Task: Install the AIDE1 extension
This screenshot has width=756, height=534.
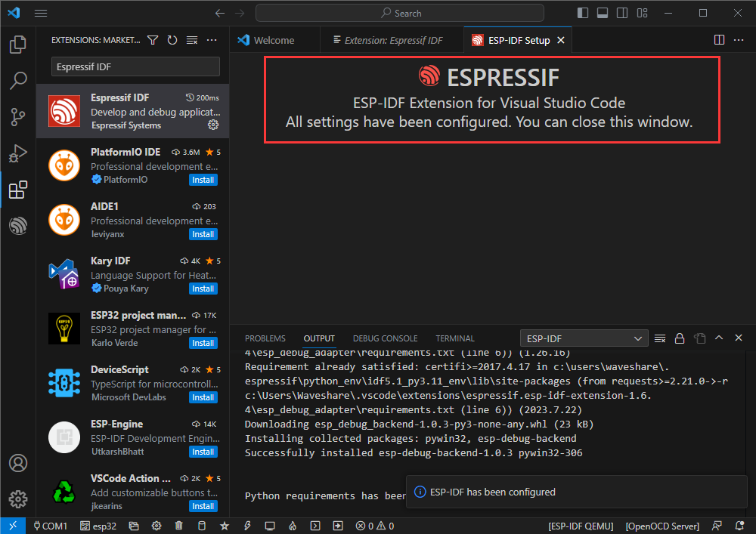Action: point(203,234)
